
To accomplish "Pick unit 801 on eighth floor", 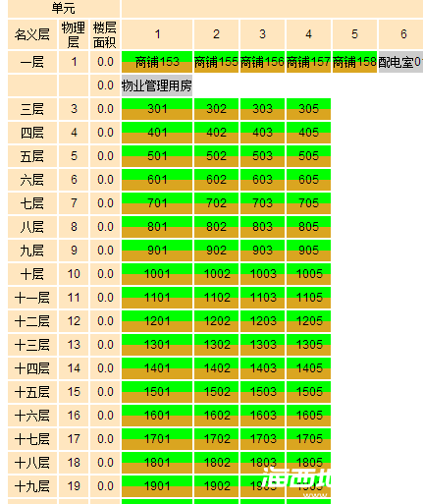I will pyautogui.click(x=157, y=227).
